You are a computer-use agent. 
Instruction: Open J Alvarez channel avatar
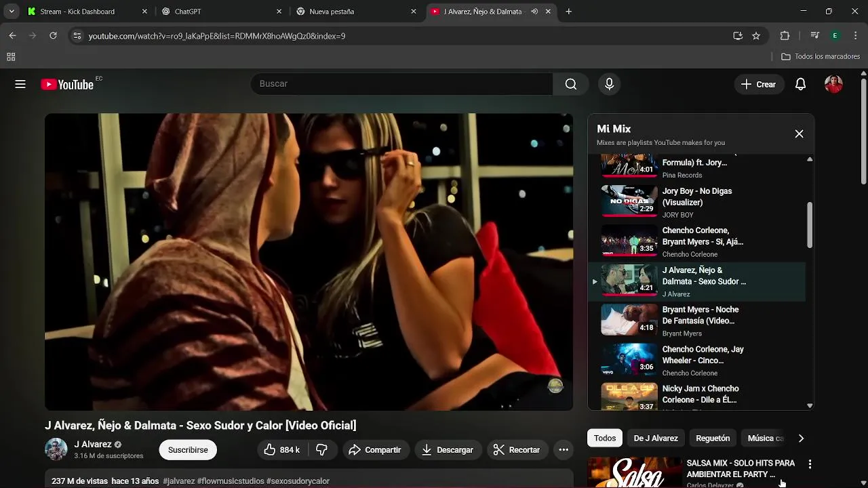56,449
